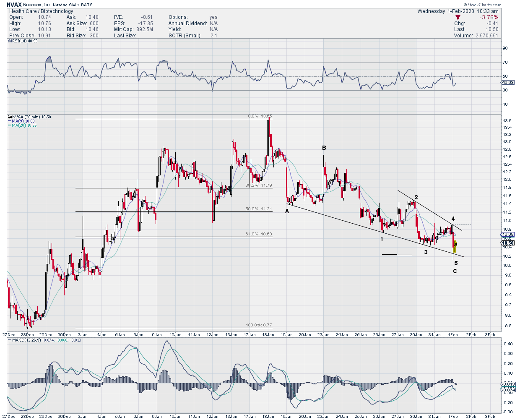Click the Bid Size value 300
The width and height of the screenshot is (520, 420).
coord(94,36)
